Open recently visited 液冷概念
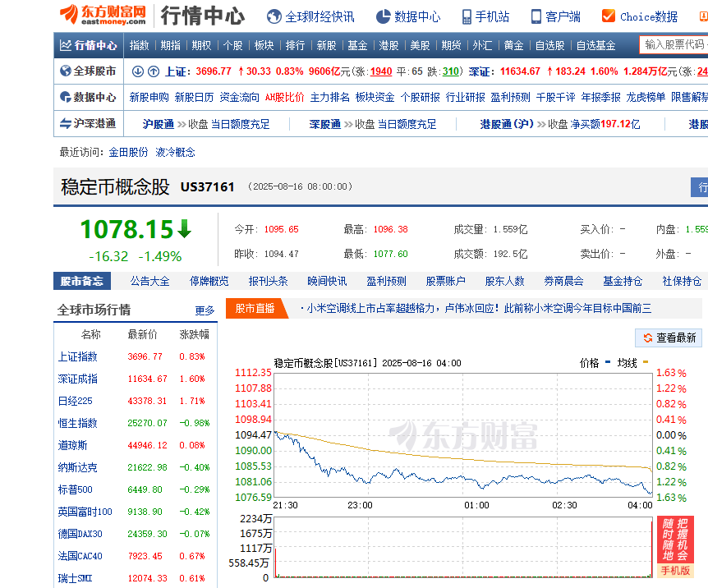Image resolution: width=708 pixels, height=588 pixels. [x=175, y=152]
